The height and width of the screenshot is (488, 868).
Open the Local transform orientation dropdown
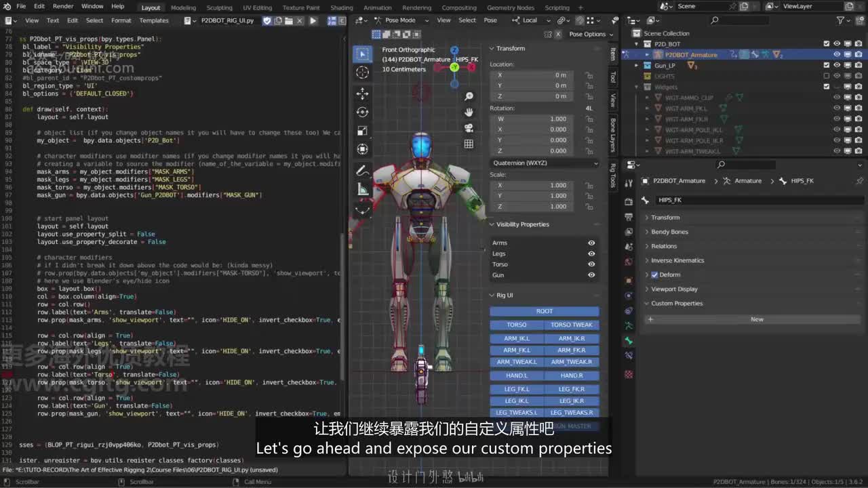click(x=533, y=20)
